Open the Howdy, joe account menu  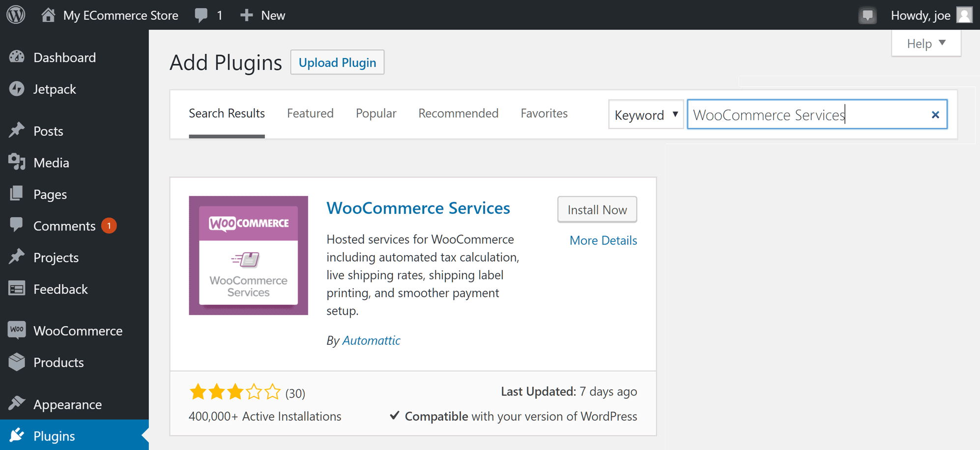coord(931,15)
